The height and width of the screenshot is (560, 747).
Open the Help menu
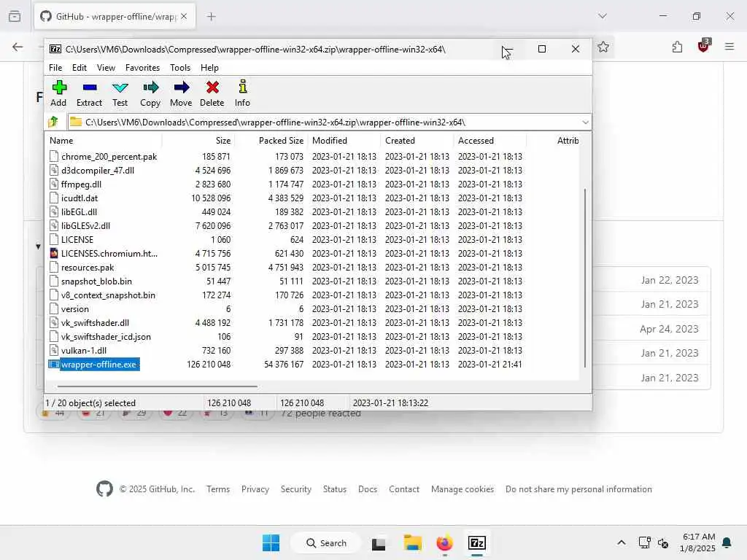coord(209,68)
